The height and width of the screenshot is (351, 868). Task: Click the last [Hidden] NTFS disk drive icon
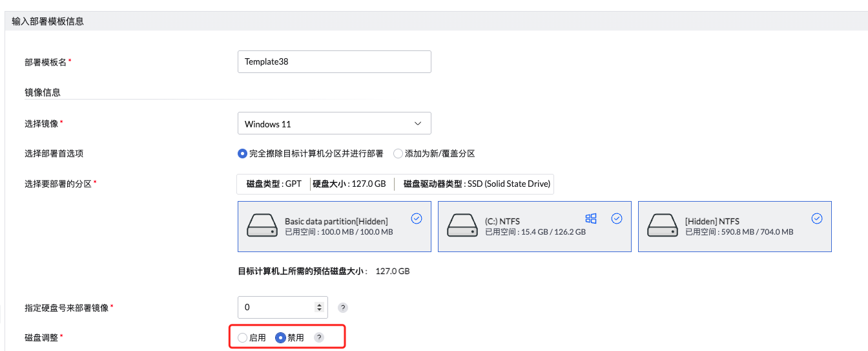661,226
